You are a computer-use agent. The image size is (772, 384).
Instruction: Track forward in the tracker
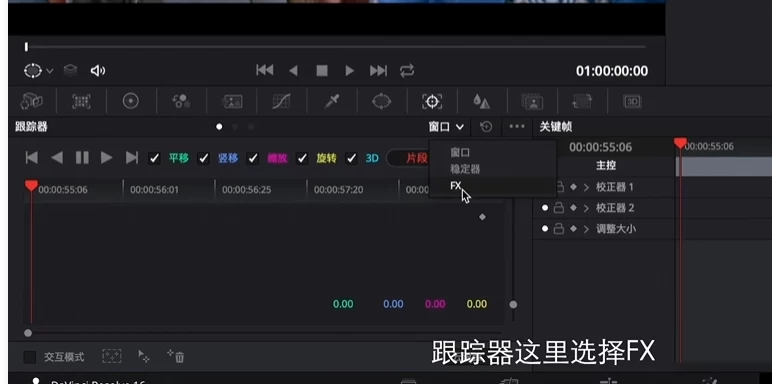pos(106,158)
